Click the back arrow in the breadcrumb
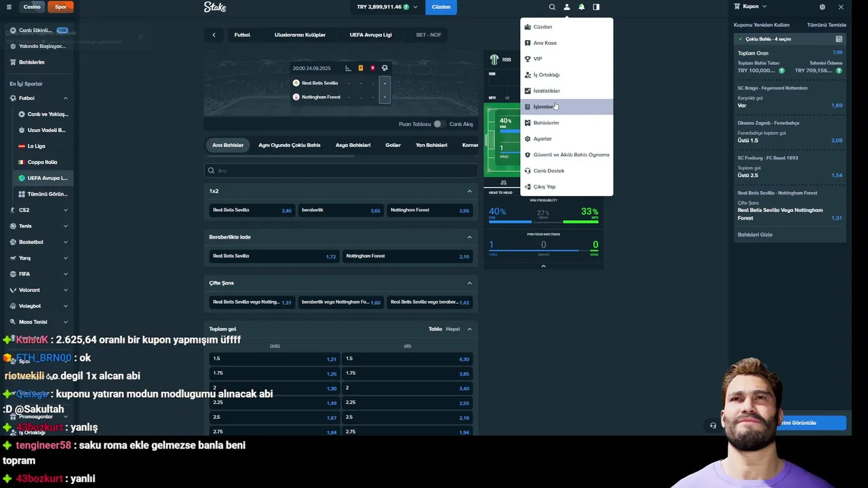 (x=214, y=35)
